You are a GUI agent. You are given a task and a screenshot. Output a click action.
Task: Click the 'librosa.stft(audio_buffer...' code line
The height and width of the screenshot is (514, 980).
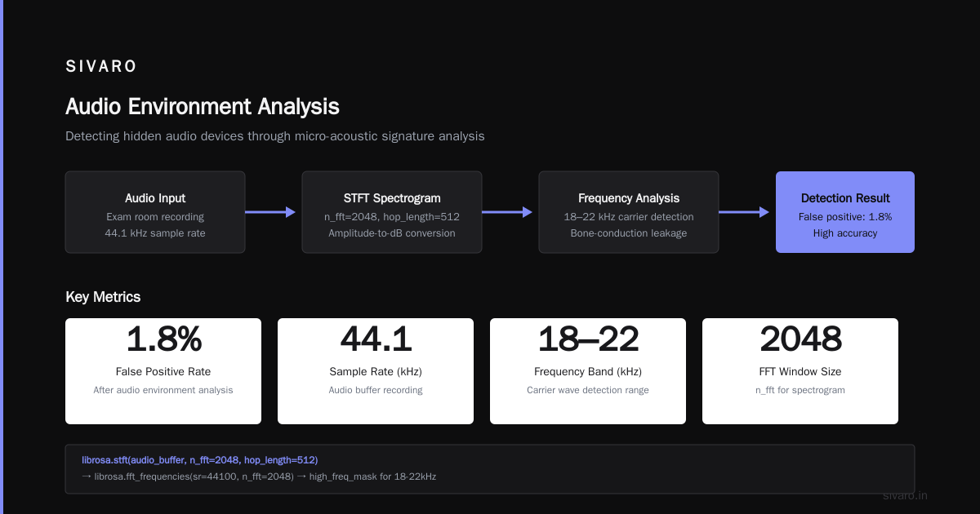click(200, 460)
